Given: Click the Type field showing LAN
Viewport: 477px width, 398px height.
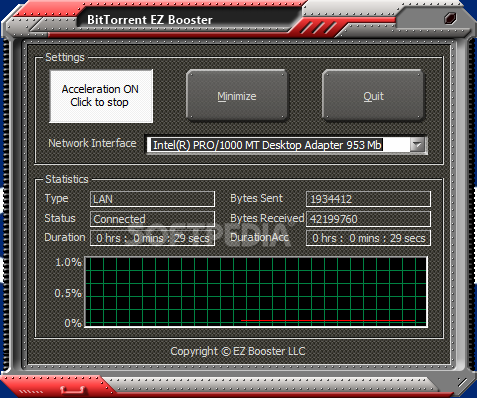Looking at the screenshot, I should pos(152,199).
